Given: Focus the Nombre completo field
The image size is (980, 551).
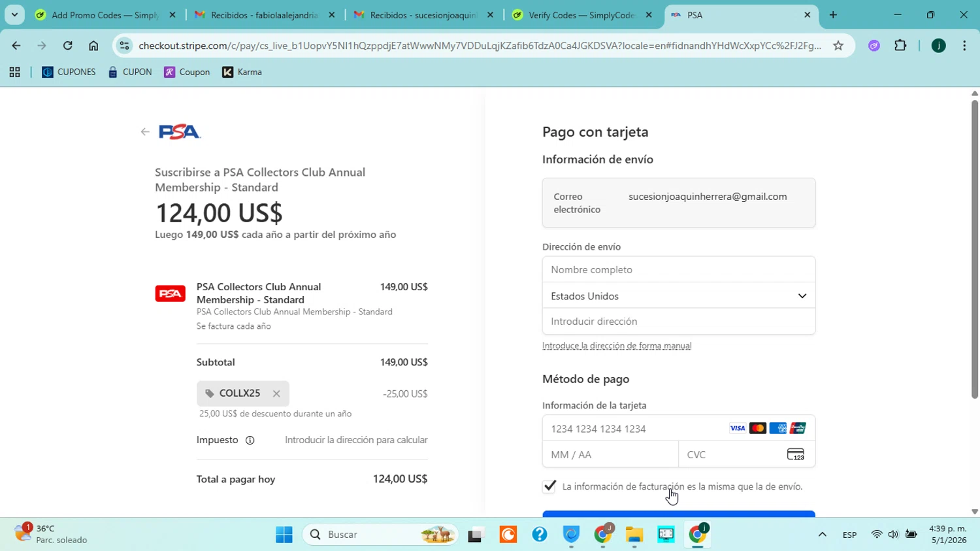Looking at the screenshot, I should click(679, 269).
